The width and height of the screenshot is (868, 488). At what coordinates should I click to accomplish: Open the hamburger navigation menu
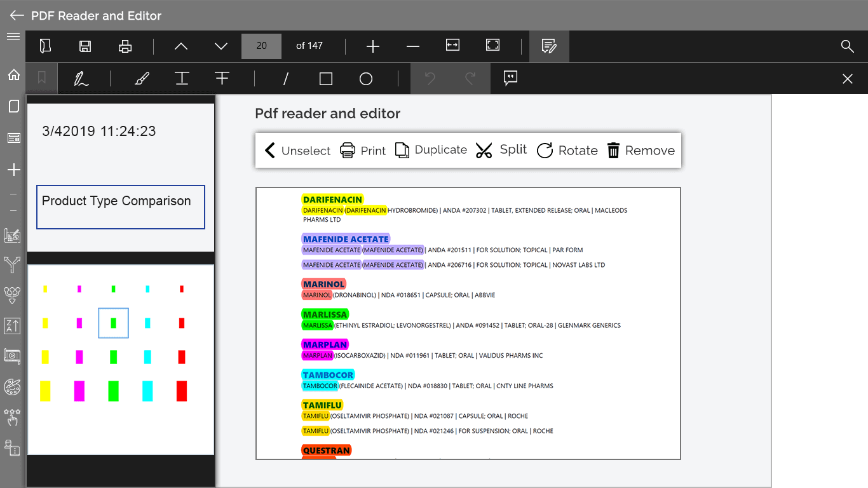[x=13, y=36]
